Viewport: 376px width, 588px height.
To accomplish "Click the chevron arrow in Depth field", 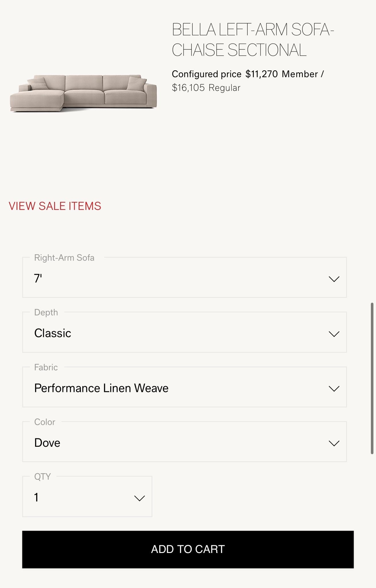I will (x=334, y=334).
